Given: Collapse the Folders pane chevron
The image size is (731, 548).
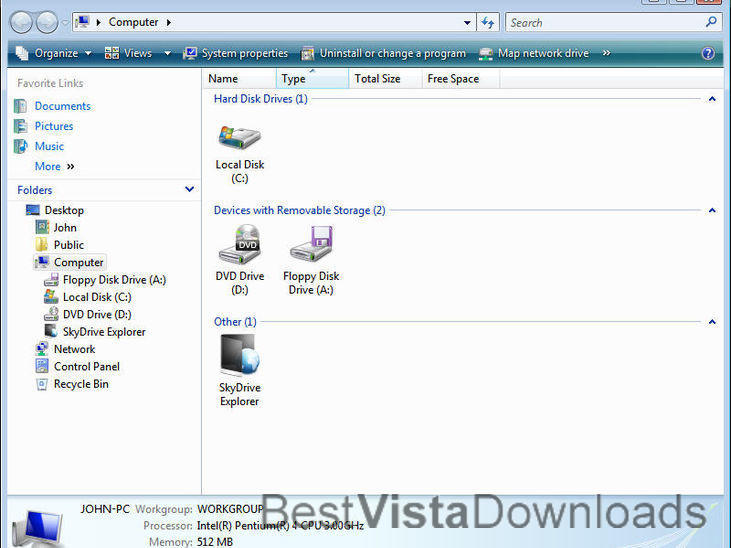Looking at the screenshot, I should pos(189,189).
